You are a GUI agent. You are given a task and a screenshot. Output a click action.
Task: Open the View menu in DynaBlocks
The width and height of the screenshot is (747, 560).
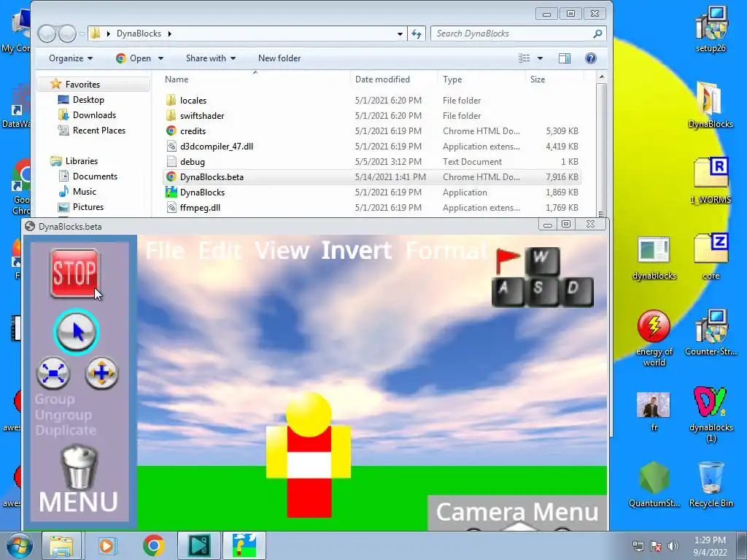pyautogui.click(x=282, y=251)
